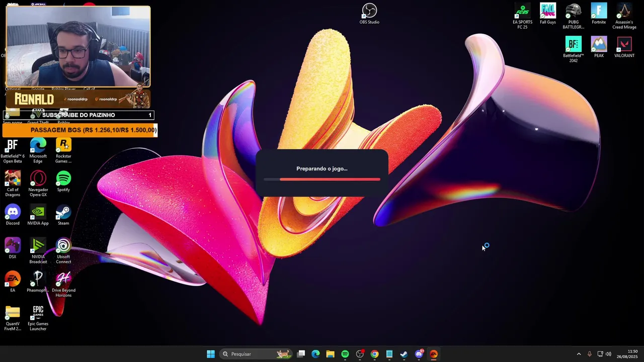Switch to the EA app in taskbar
644x362 pixels.
click(x=434, y=354)
